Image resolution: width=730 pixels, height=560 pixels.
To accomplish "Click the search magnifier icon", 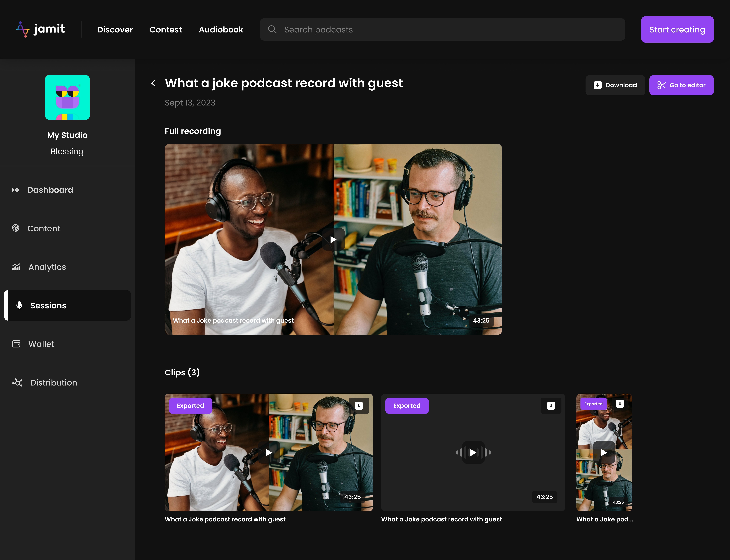I will point(272,29).
